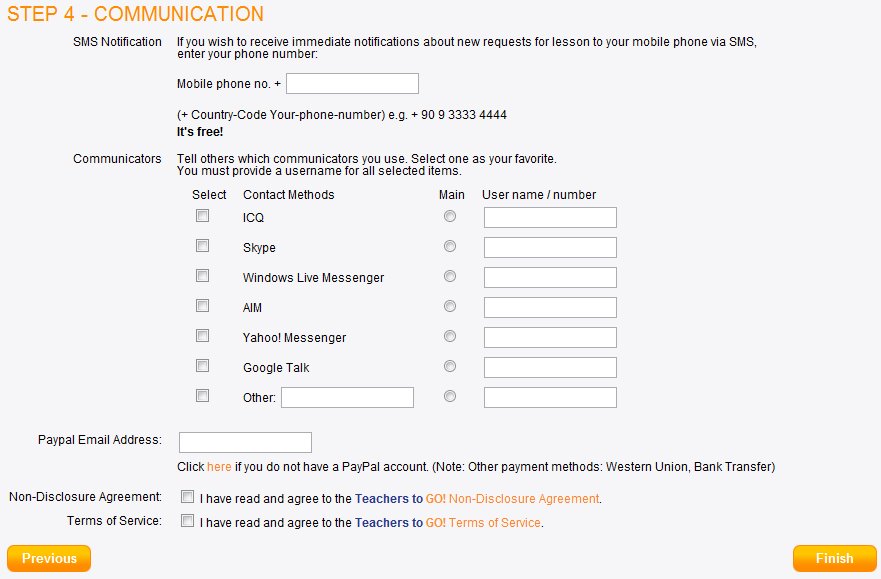The width and height of the screenshot is (881, 579).
Task: Go back with the Previous button
Action: (x=49, y=558)
